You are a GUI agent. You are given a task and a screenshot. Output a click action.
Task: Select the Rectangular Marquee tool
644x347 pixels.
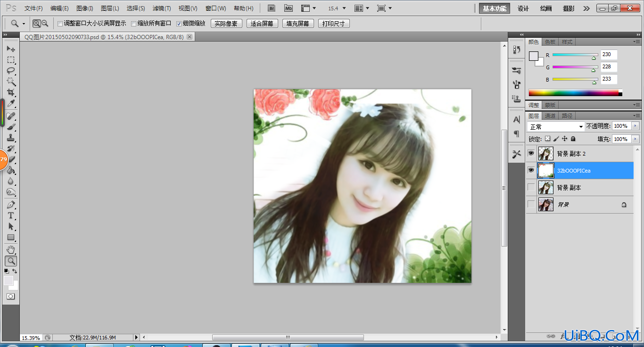pos(11,60)
